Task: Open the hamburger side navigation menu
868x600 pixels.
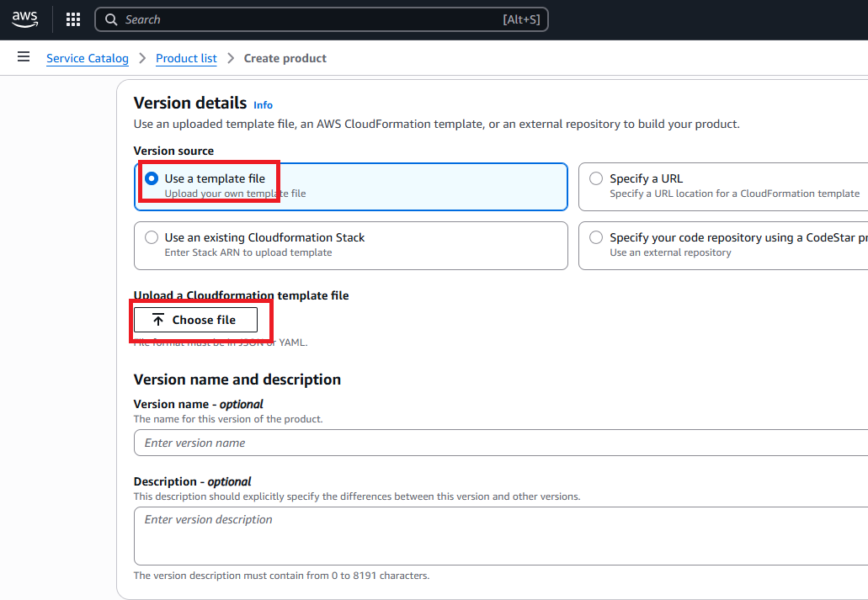Action: point(24,57)
